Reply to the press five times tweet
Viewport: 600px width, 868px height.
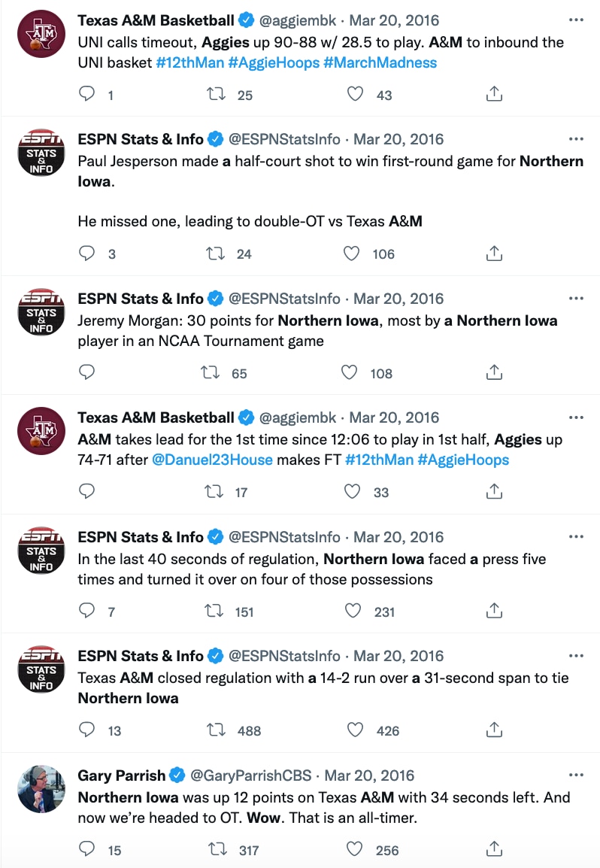[87, 611]
